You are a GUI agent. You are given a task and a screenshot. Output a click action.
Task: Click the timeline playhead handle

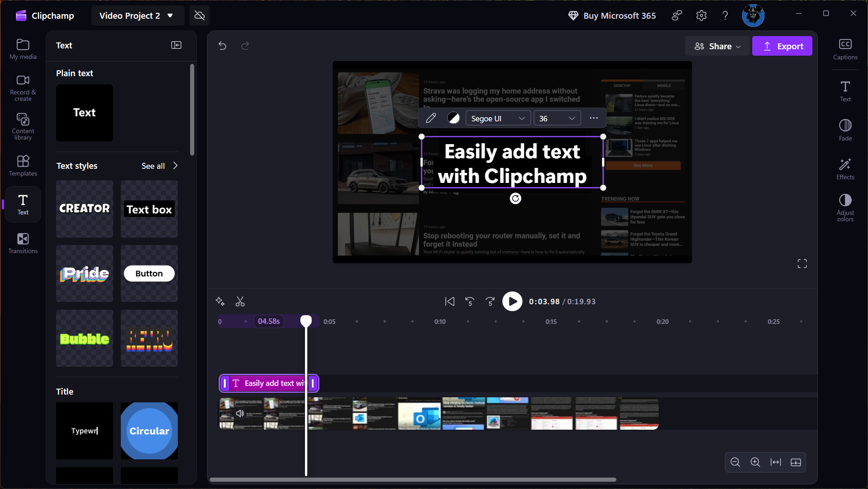tap(306, 321)
